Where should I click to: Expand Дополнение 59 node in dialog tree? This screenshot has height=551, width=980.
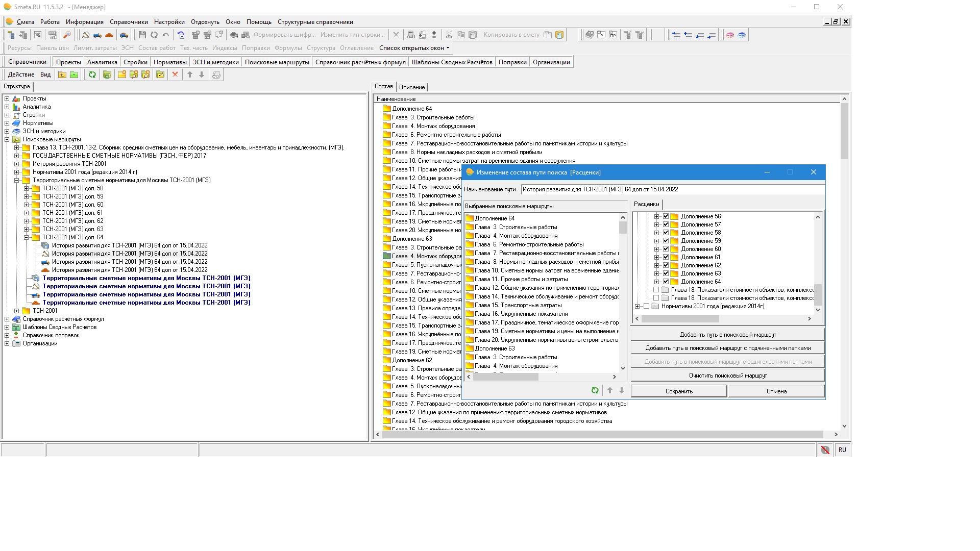[x=656, y=241]
